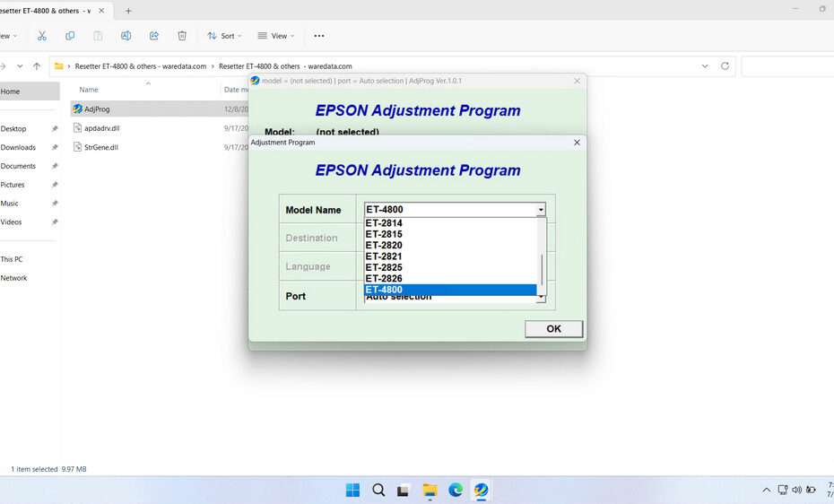Open Documents in the navigation pane
The image size is (834, 504).
[18, 166]
